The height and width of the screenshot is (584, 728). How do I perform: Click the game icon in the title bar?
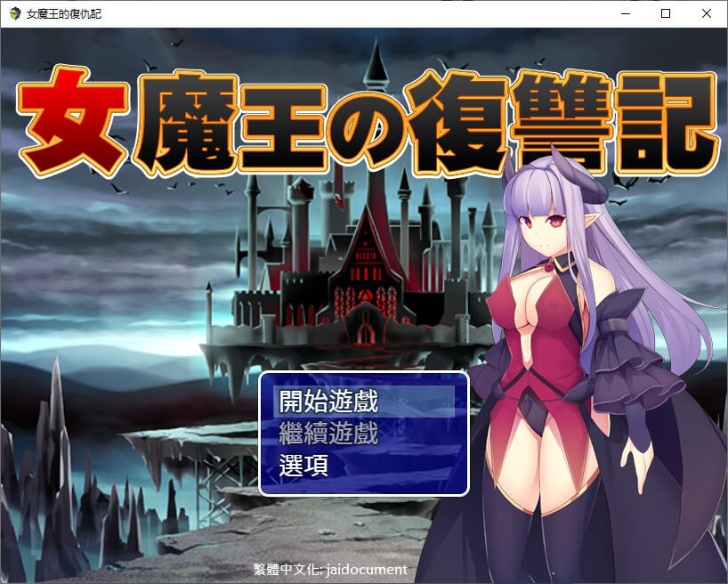[14, 13]
